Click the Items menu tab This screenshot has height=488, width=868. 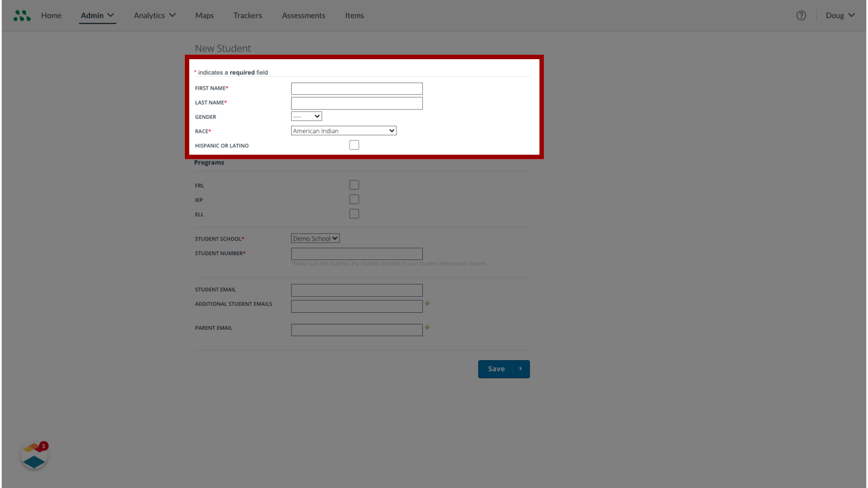(354, 15)
